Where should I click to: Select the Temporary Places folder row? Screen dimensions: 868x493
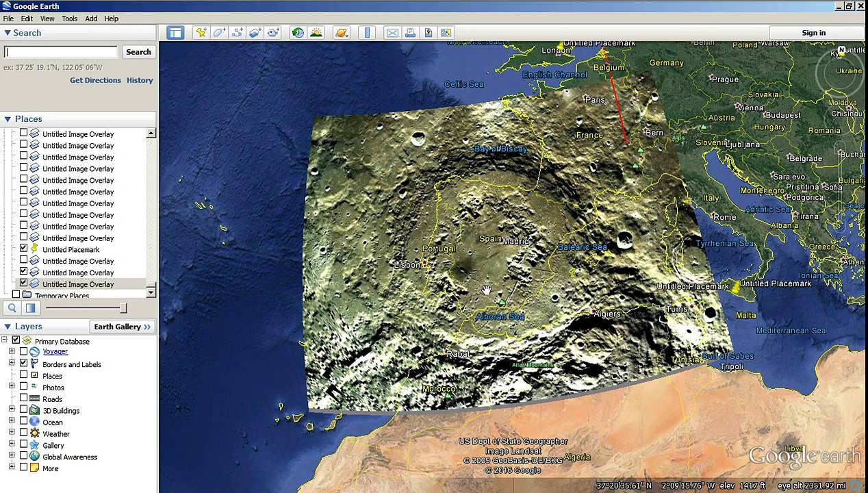coord(62,295)
